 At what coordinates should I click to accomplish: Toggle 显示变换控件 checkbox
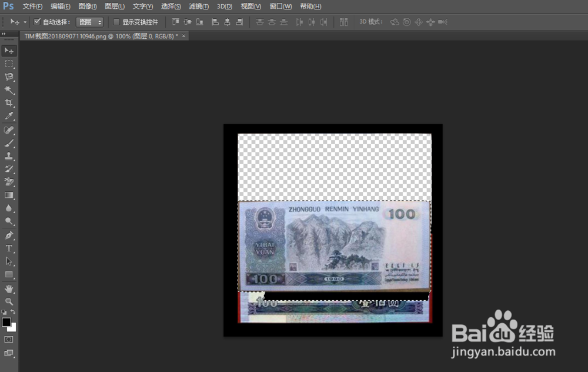point(116,22)
